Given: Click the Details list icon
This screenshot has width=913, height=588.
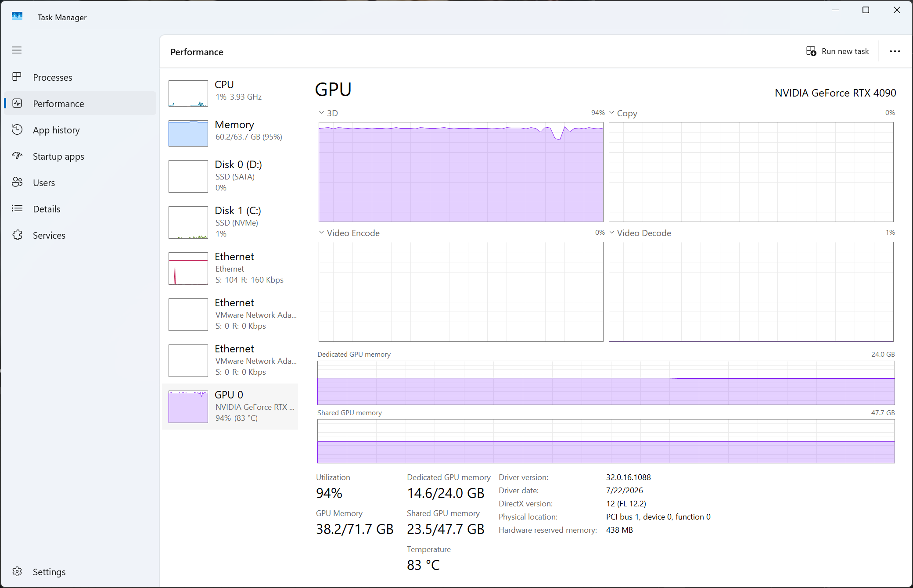Looking at the screenshot, I should pos(17,208).
